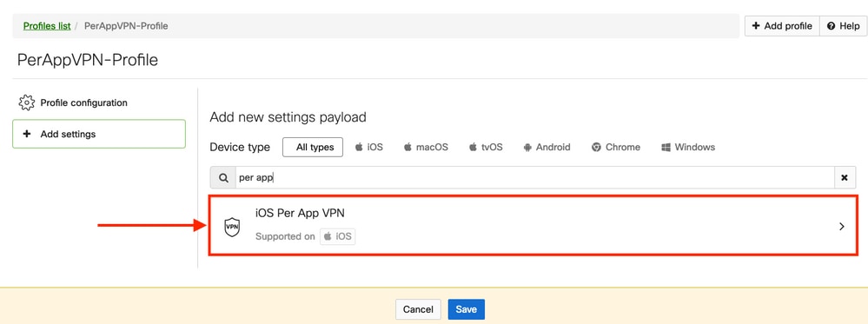Expand the iOS Per App VPN chevron

[842, 226]
